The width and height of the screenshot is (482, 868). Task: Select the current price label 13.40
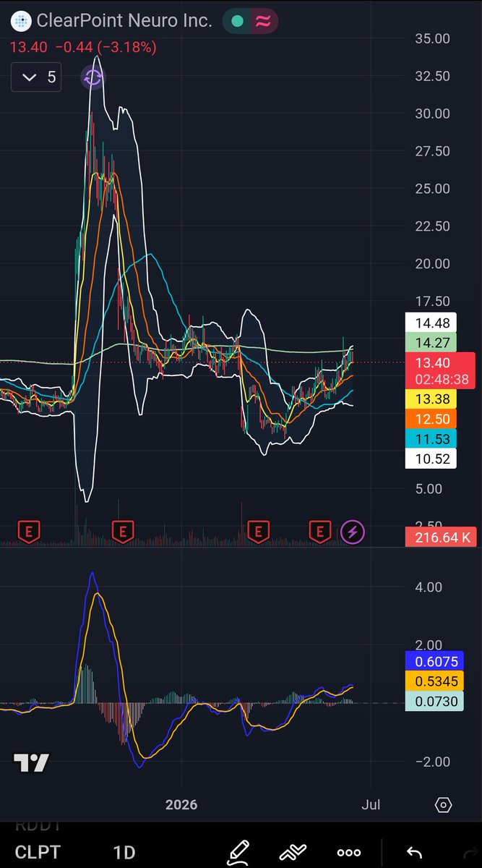pyautogui.click(x=439, y=372)
